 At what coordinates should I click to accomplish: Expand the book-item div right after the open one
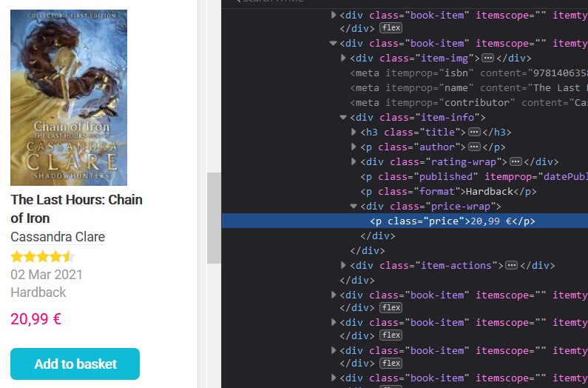point(334,295)
